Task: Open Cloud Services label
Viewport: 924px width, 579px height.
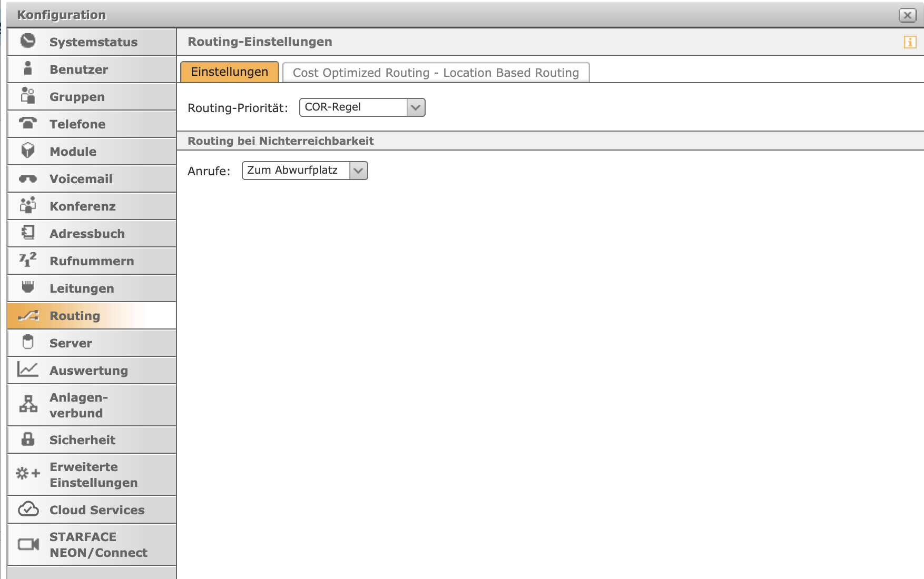Action: click(x=97, y=510)
